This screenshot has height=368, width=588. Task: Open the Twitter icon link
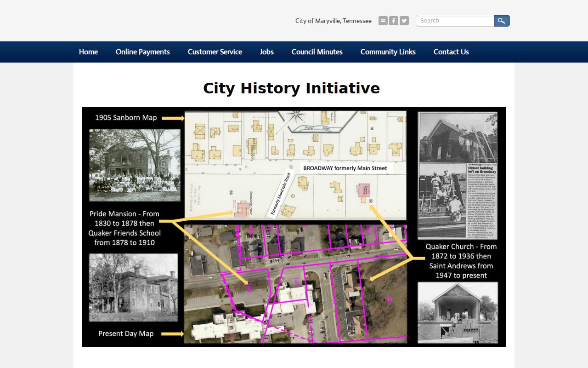pos(404,21)
